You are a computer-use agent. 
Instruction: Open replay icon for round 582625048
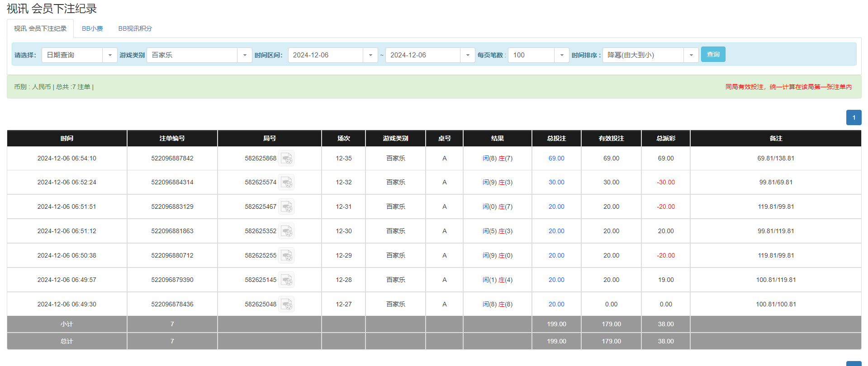(286, 305)
